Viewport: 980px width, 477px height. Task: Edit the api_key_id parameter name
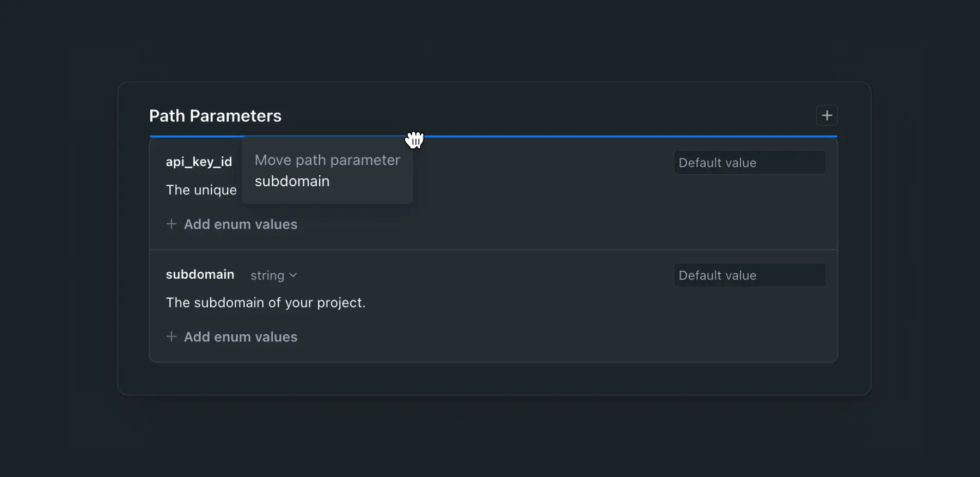[199, 162]
